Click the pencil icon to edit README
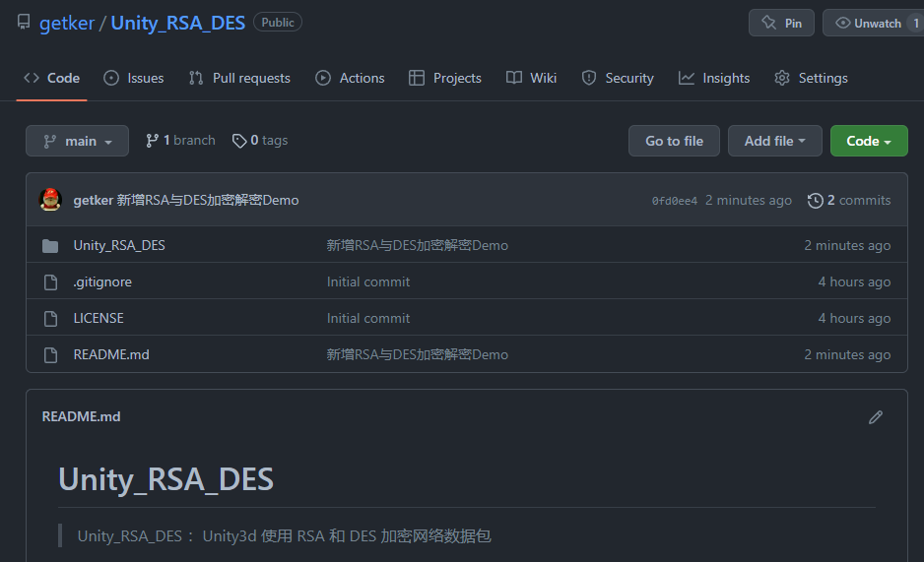924x562 pixels. [x=875, y=417]
